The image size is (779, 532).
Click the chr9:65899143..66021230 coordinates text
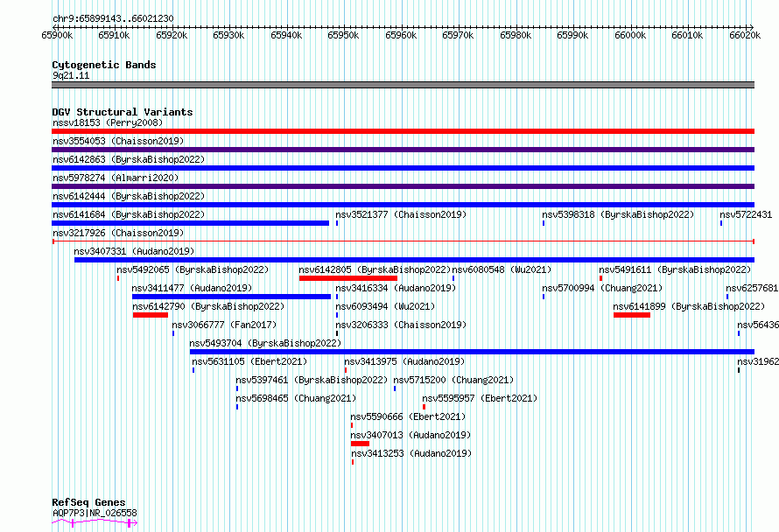point(113,19)
